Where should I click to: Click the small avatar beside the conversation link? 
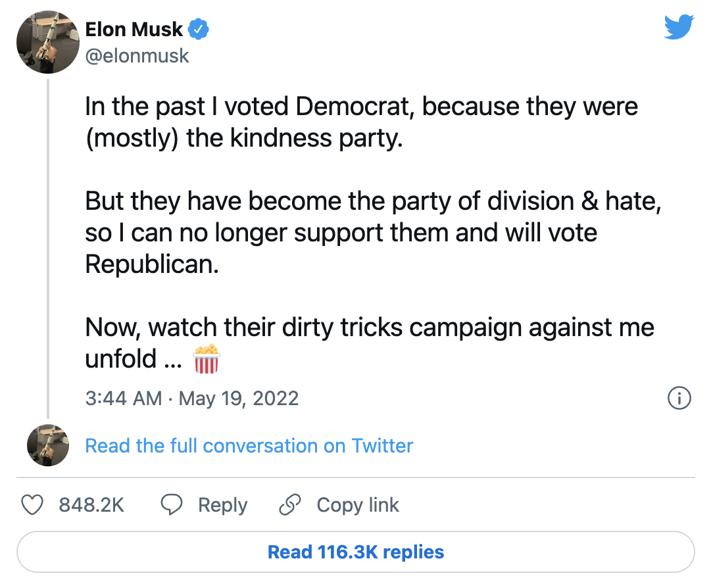click(48, 445)
